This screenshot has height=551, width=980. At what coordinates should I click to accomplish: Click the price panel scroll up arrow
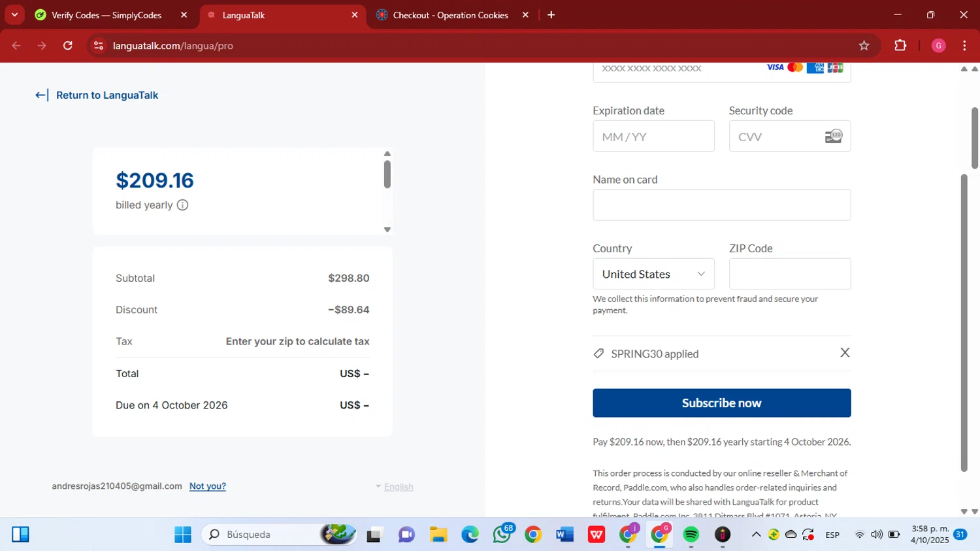coord(387,154)
